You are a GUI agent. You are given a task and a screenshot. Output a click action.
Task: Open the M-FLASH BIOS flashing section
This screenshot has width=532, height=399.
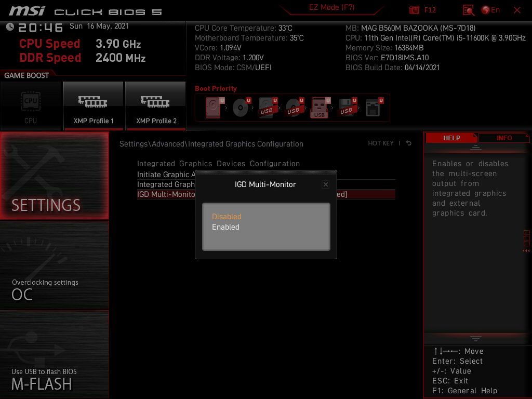coord(54,354)
